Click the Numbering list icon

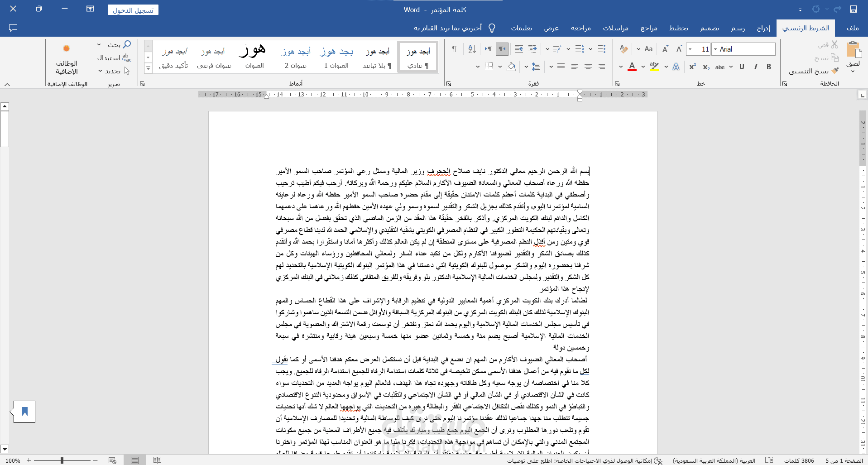pos(580,49)
